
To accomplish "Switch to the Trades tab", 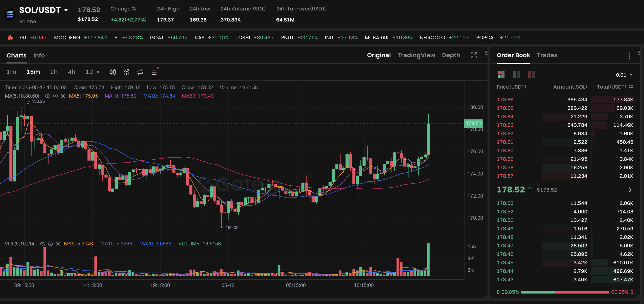I will pyautogui.click(x=547, y=55).
